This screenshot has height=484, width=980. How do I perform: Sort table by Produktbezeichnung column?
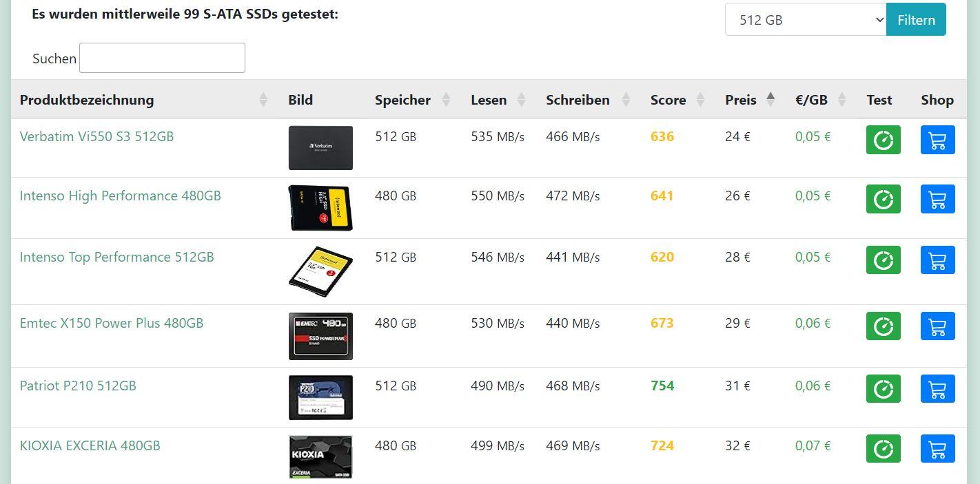point(145,100)
